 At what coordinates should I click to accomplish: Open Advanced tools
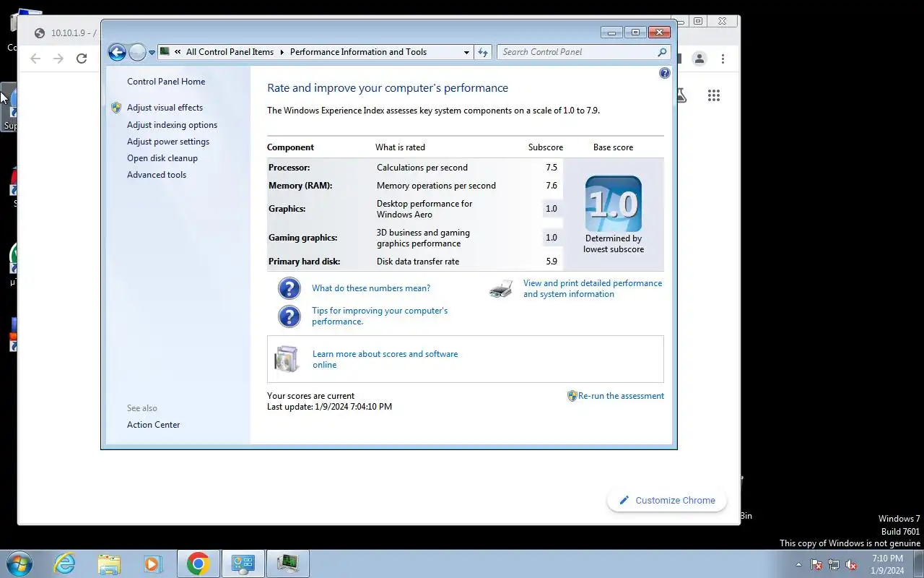tap(157, 175)
